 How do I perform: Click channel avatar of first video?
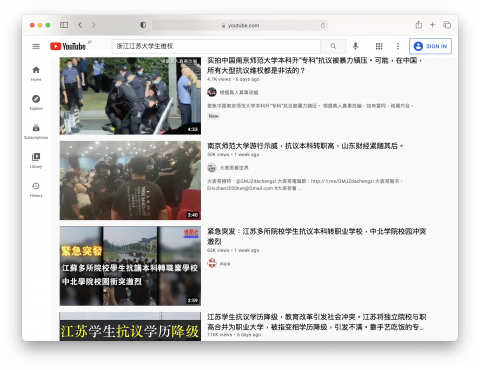(x=212, y=92)
